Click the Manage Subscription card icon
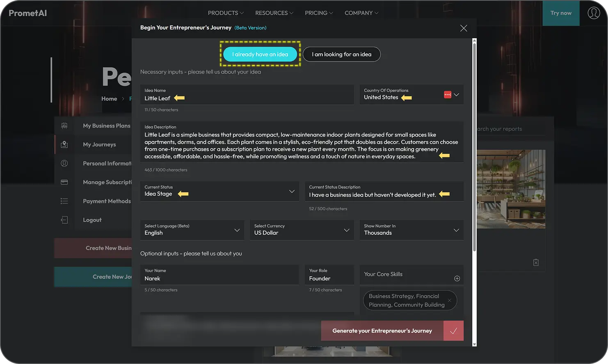 [64, 182]
